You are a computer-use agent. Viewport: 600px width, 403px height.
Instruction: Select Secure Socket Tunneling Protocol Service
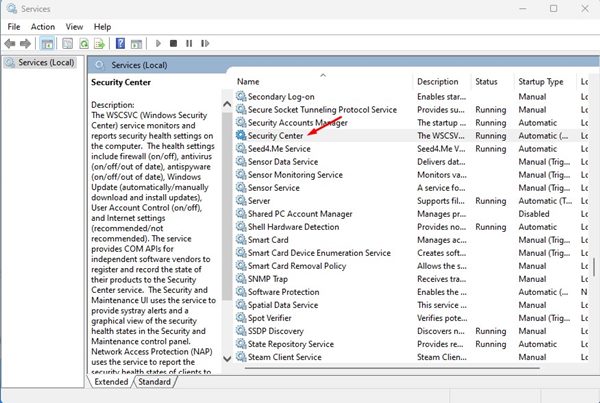coord(322,109)
